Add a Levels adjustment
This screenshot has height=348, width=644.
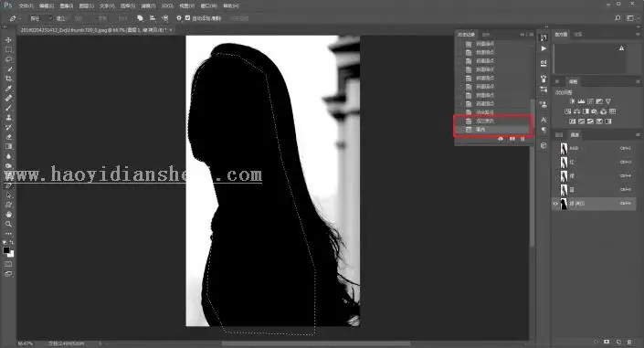[581, 101]
